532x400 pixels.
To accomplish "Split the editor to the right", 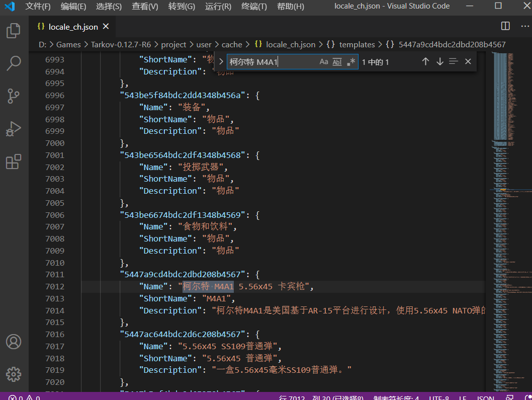I will [x=505, y=26].
